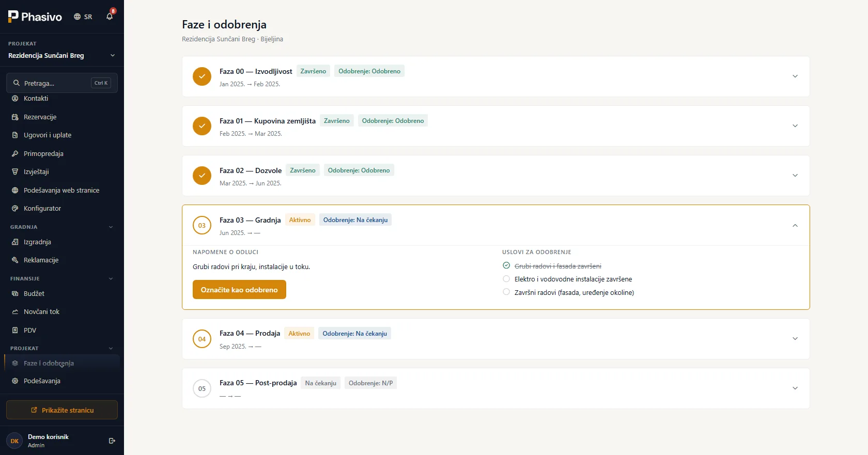Go to Podešavanja in the Projekat section
868x455 pixels.
click(62, 381)
